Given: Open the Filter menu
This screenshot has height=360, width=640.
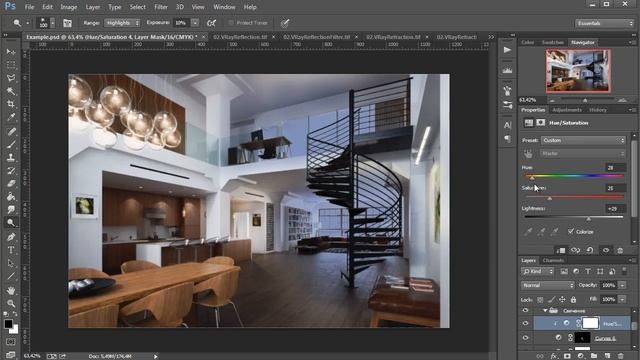Looking at the screenshot, I should pyautogui.click(x=161, y=7).
